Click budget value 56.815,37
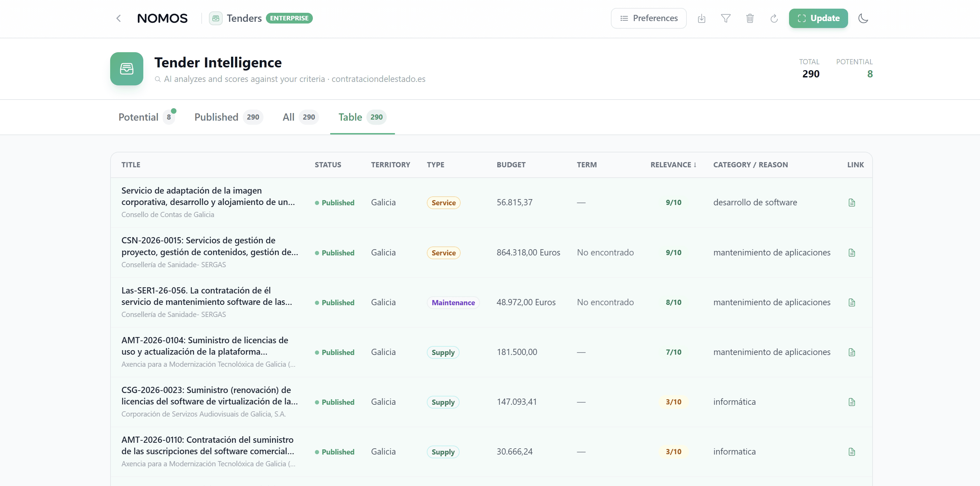Image resolution: width=980 pixels, height=486 pixels. coord(515,203)
